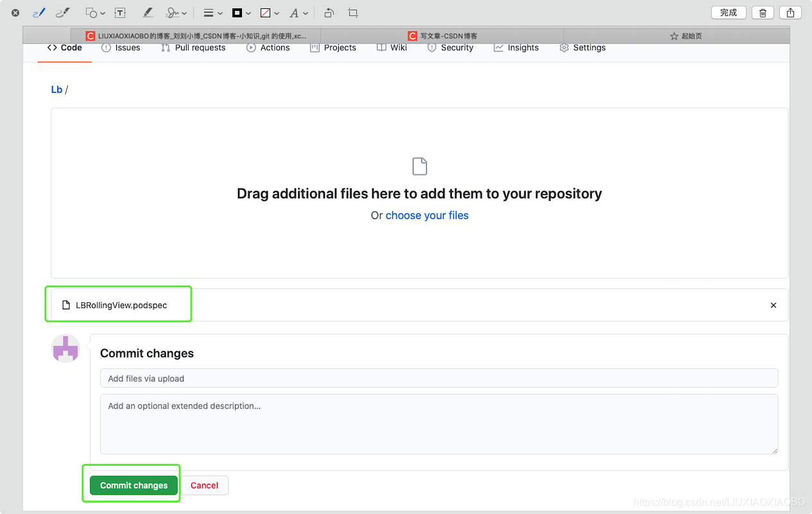Open the choose your files link
812x514 pixels.
(x=427, y=215)
